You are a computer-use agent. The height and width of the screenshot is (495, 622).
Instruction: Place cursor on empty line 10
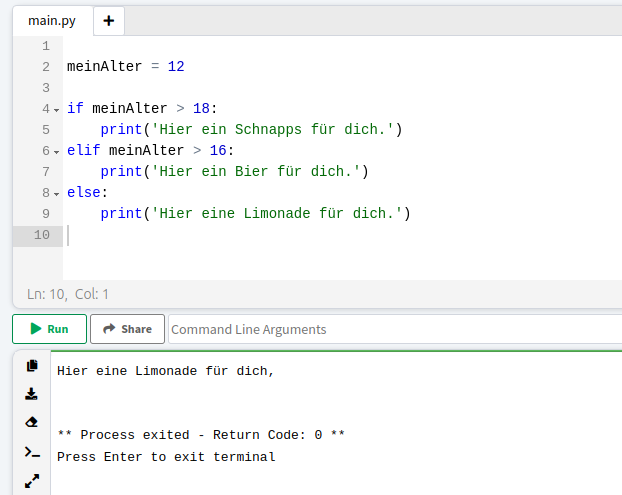point(341,235)
